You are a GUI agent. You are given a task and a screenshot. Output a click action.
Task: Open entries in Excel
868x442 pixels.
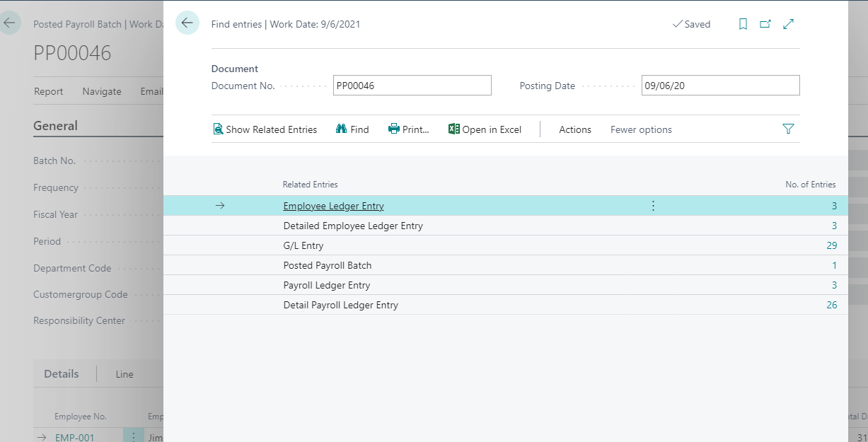pos(485,129)
